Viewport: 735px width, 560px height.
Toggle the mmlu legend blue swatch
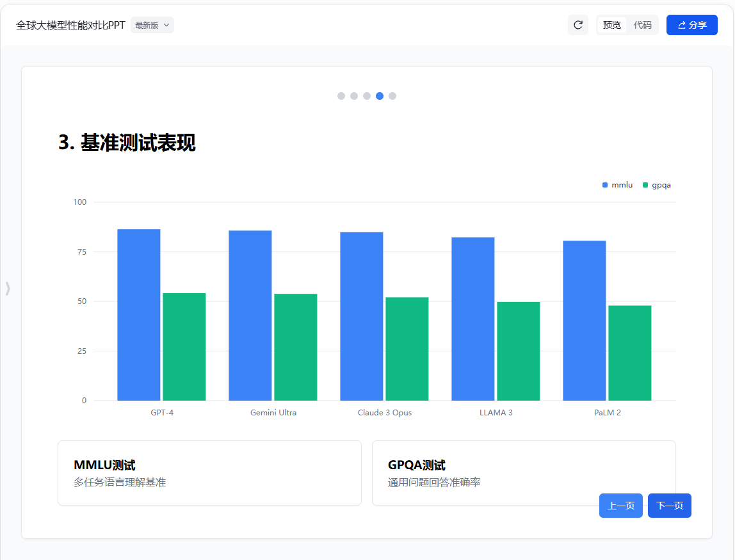[605, 185]
